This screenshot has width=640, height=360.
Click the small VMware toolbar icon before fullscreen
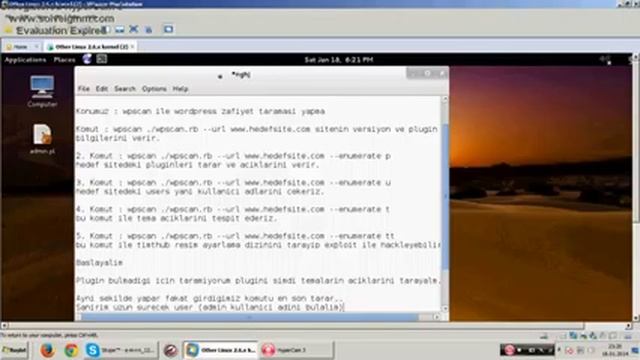pos(149,30)
